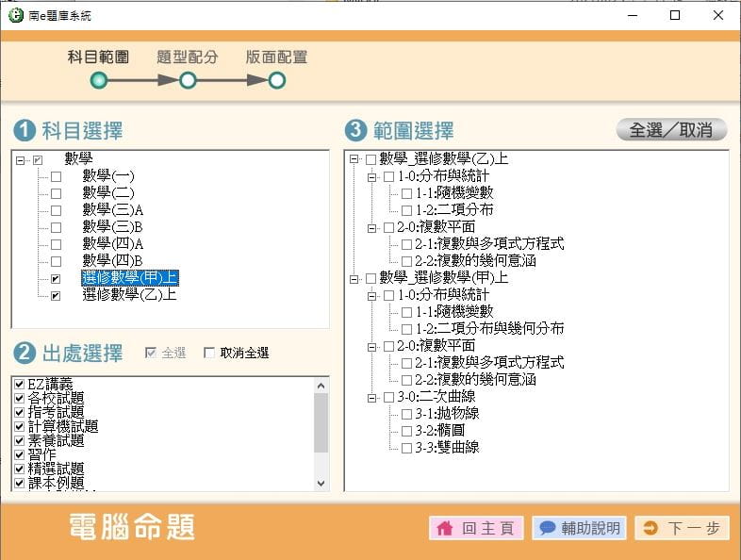
Task: Collapse 2-0:複數平面 under 選修數學(甲)上
Action: pos(372,347)
